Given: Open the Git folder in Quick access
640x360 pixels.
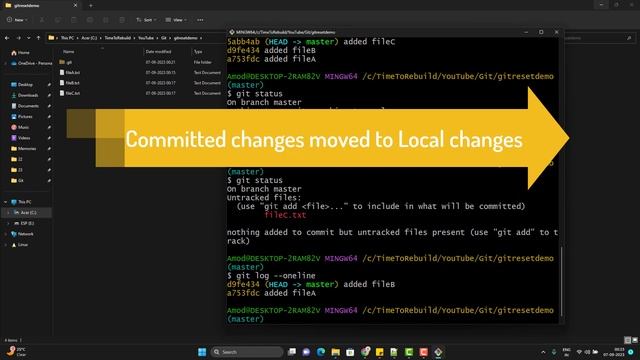Looking at the screenshot, I should (x=18, y=180).
